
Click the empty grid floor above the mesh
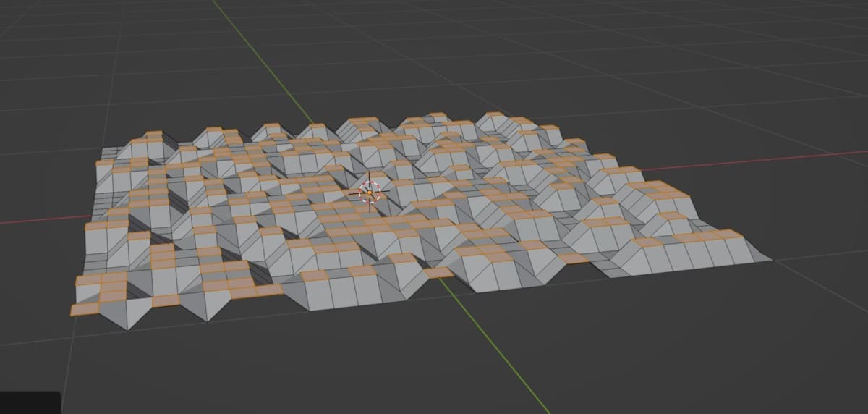coord(506,58)
